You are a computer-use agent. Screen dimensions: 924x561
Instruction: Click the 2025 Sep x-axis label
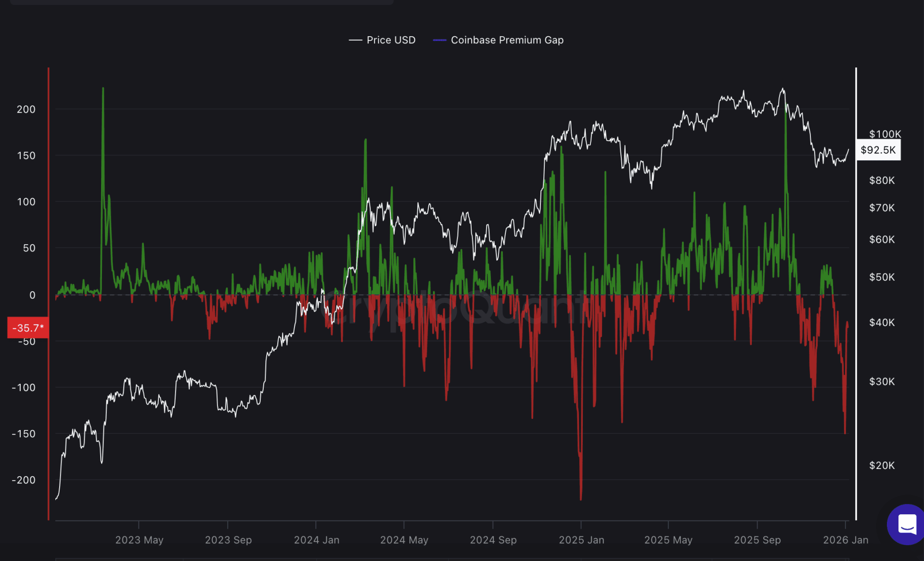point(757,540)
